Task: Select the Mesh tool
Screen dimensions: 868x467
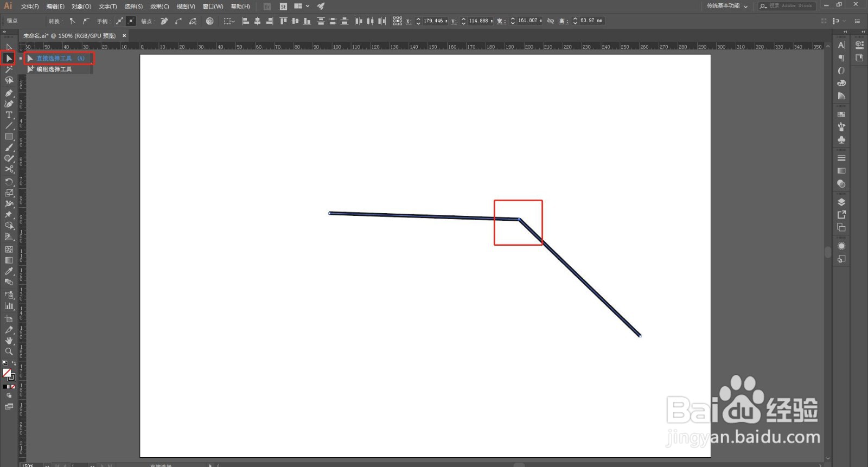Action: click(9, 249)
